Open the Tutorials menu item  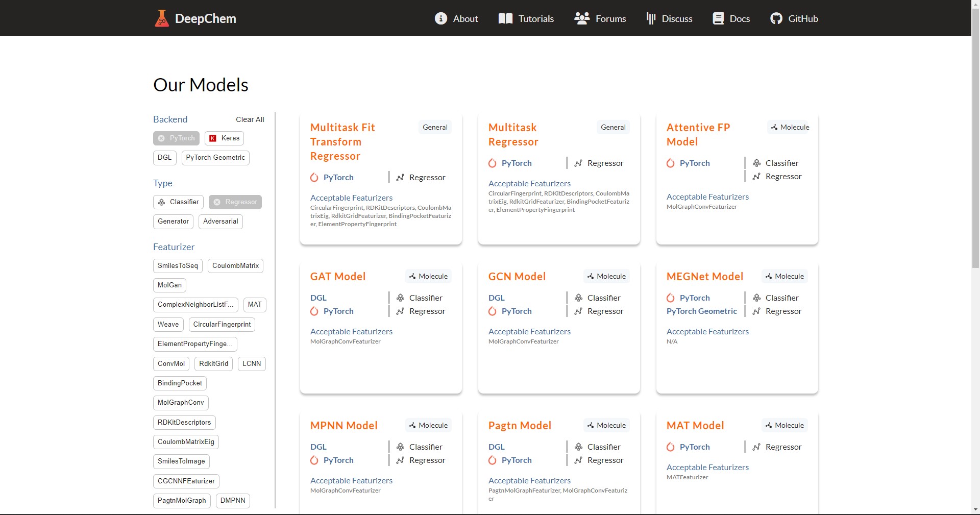click(526, 18)
